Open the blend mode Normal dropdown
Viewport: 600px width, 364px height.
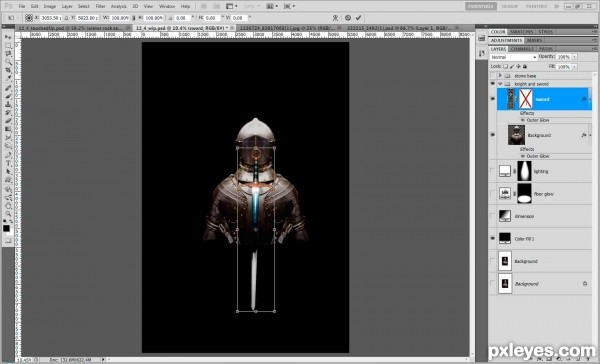[x=513, y=57]
